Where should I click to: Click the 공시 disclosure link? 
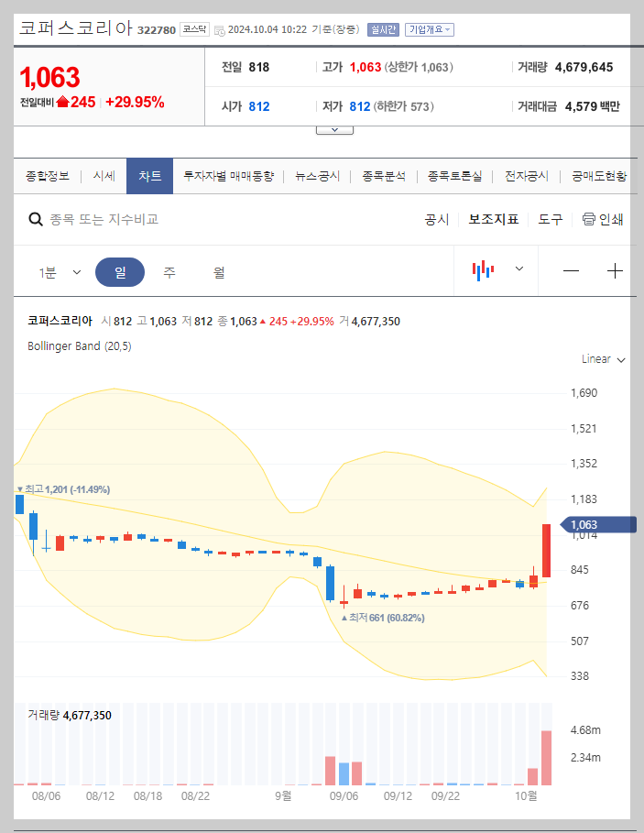(437, 219)
